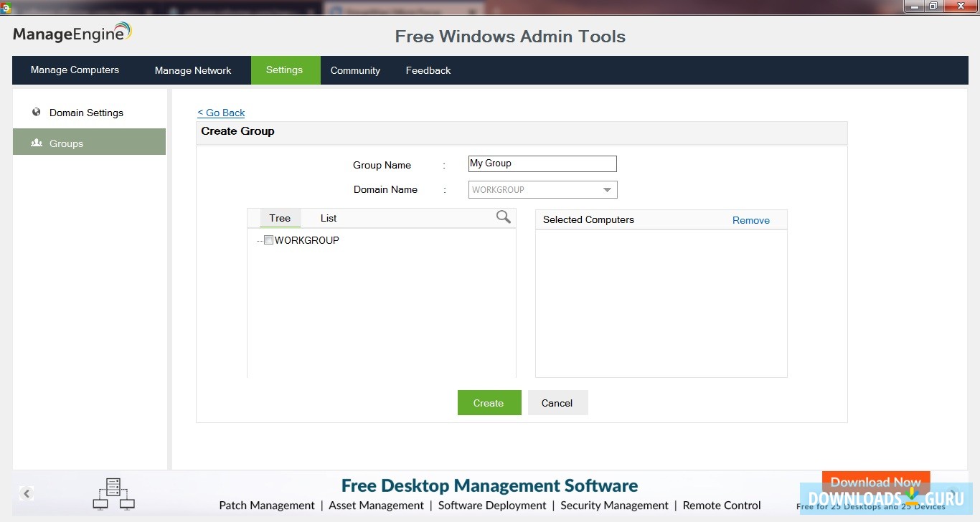980x522 pixels.
Task: Click the network computers icon in the banner
Action: coord(114,494)
